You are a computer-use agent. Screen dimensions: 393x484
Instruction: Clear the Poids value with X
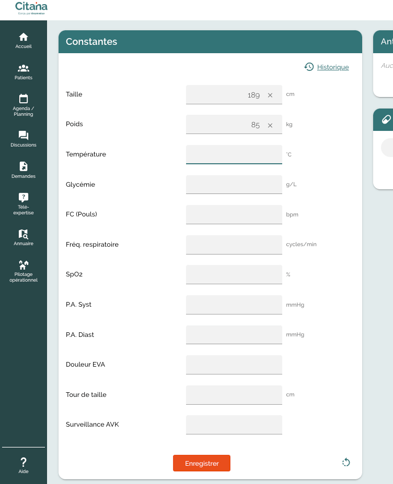pos(270,125)
